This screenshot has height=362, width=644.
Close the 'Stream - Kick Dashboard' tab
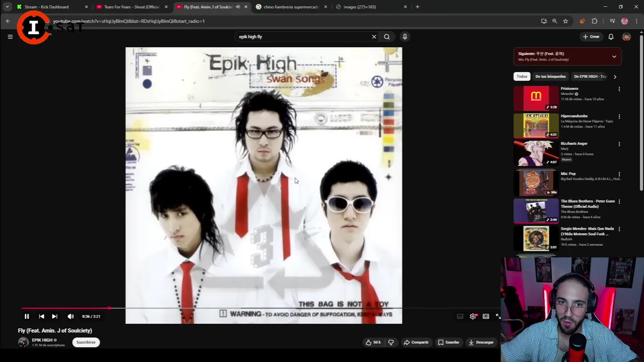tap(86, 7)
